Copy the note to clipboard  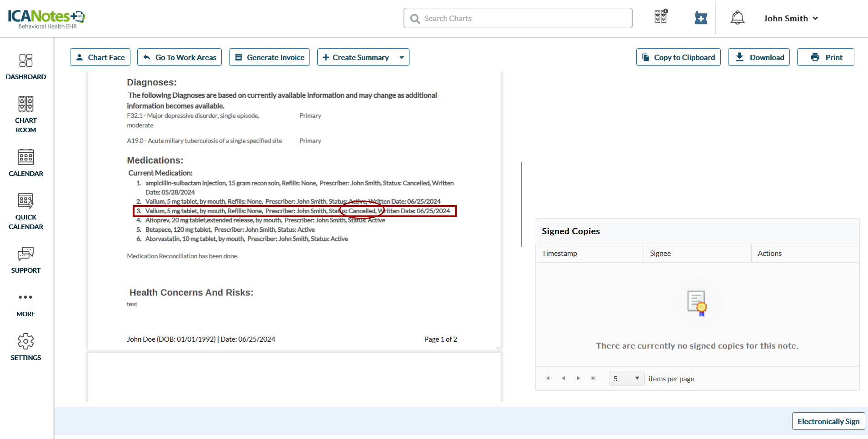coord(678,57)
